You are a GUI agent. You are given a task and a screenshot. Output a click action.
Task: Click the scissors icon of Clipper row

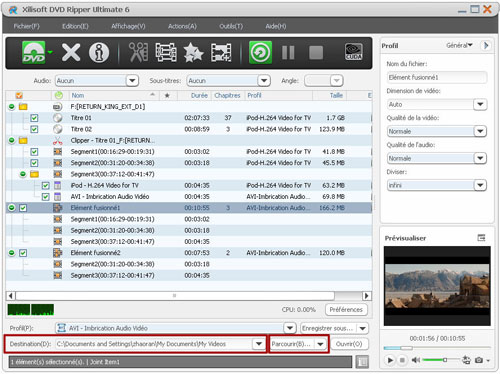tap(58, 141)
